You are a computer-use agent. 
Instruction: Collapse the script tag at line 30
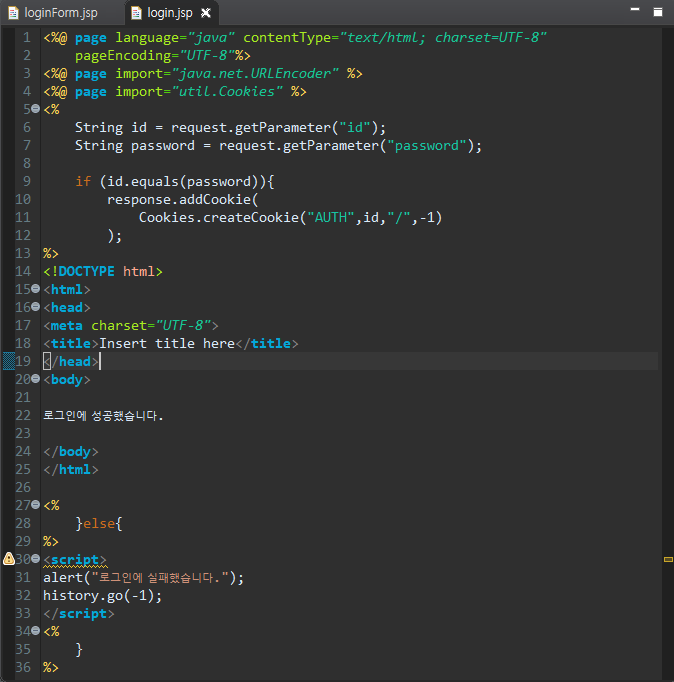[x=36, y=558]
